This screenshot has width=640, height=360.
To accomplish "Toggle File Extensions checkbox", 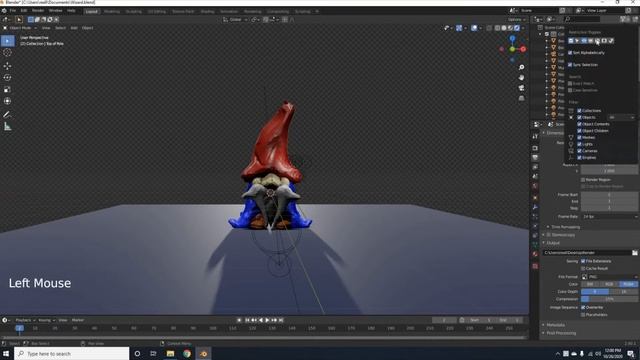I will pos(583,261).
